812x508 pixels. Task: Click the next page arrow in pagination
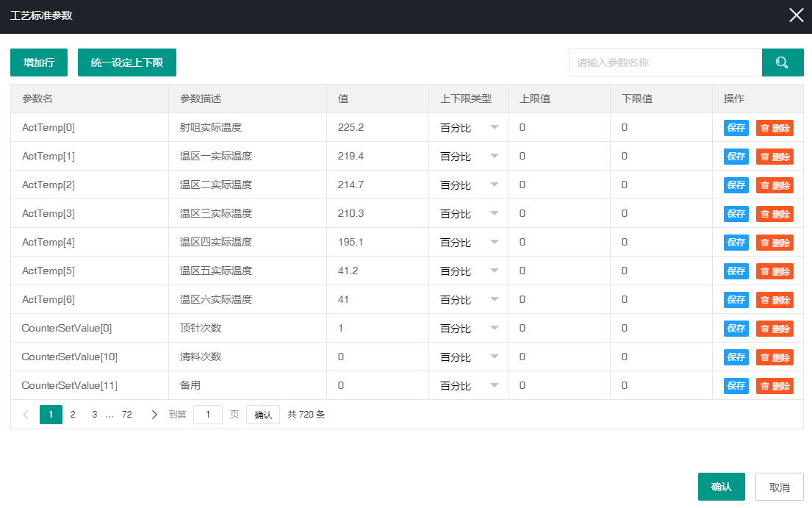pos(154,414)
